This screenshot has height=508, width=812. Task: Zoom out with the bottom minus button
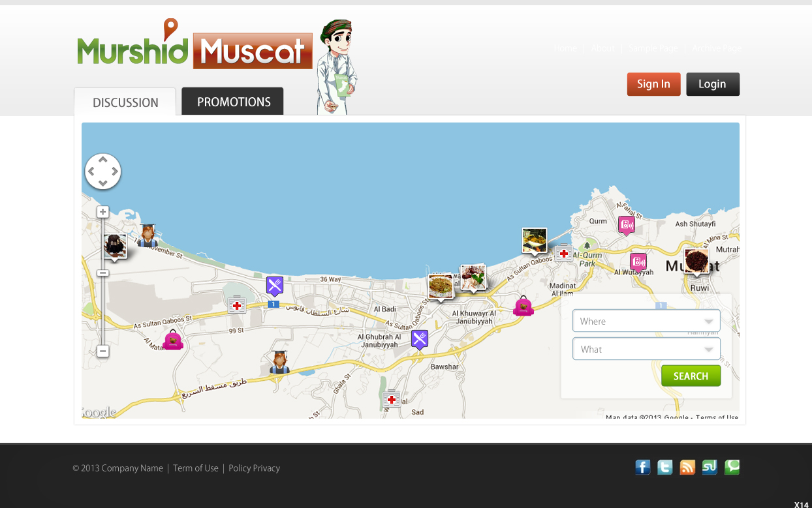102,351
